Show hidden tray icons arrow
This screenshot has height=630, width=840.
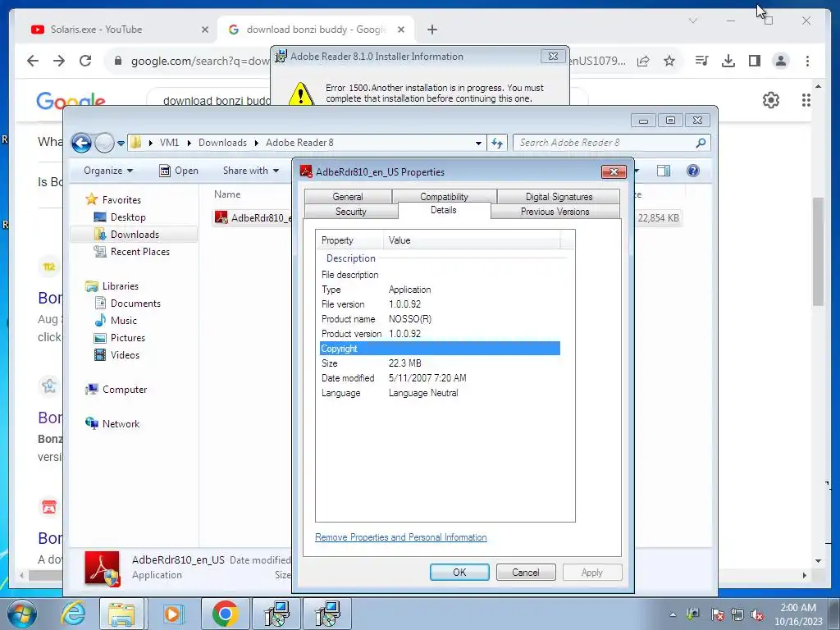[x=673, y=614]
